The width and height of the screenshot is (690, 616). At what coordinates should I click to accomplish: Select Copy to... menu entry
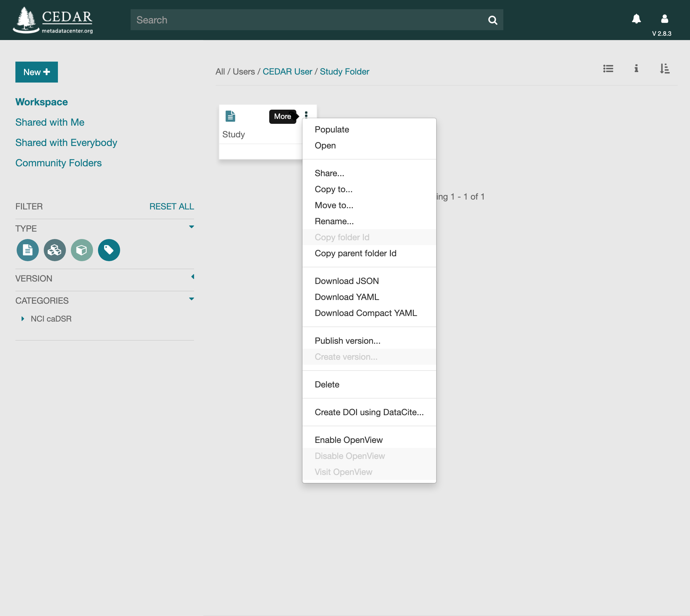click(369, 189)
